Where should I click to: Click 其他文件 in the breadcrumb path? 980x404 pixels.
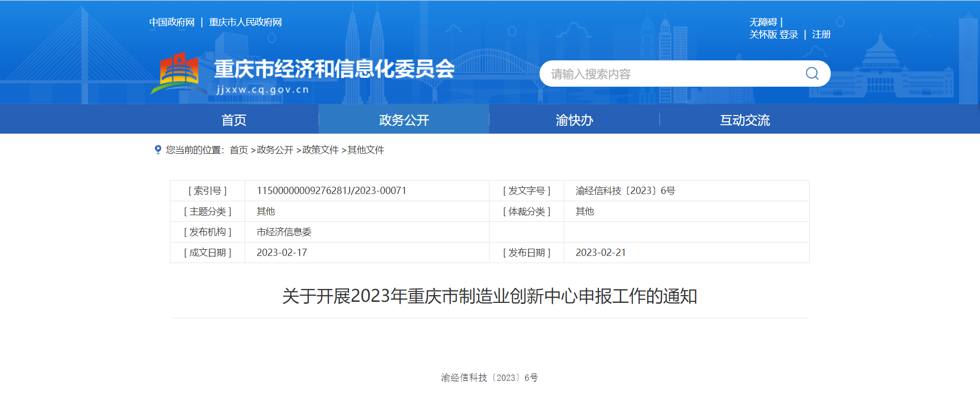[x=366, y=150]
